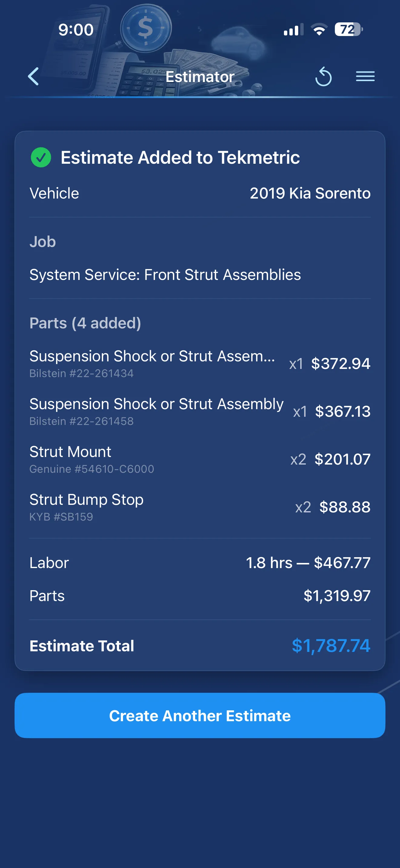Tap the Wi-Fi icon in the status bar
Viewport: 400px width, 868px height.
tap(318, 30)
